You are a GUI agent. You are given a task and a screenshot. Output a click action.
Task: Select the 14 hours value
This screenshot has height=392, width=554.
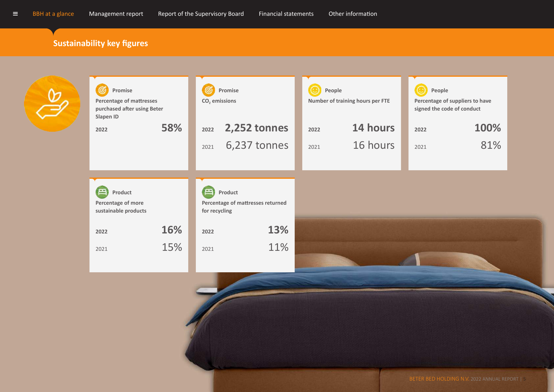click(373, 128)
